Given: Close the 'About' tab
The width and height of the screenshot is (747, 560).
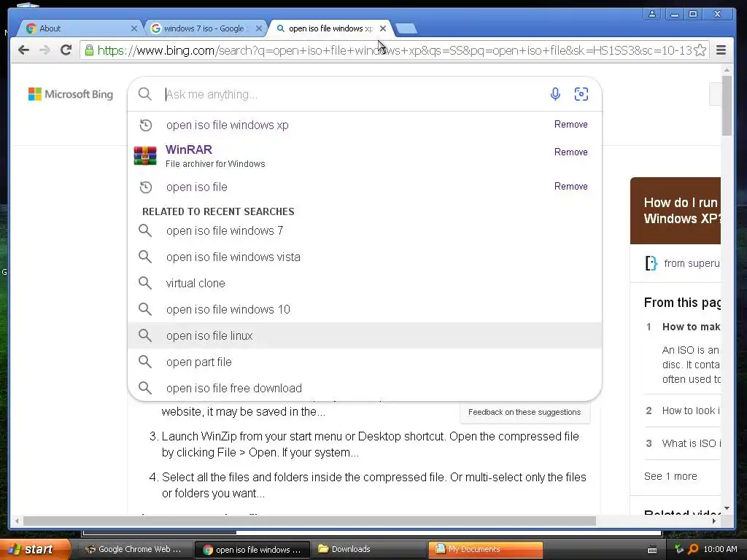Looking at the screenshot, I should tap(134, 28).
